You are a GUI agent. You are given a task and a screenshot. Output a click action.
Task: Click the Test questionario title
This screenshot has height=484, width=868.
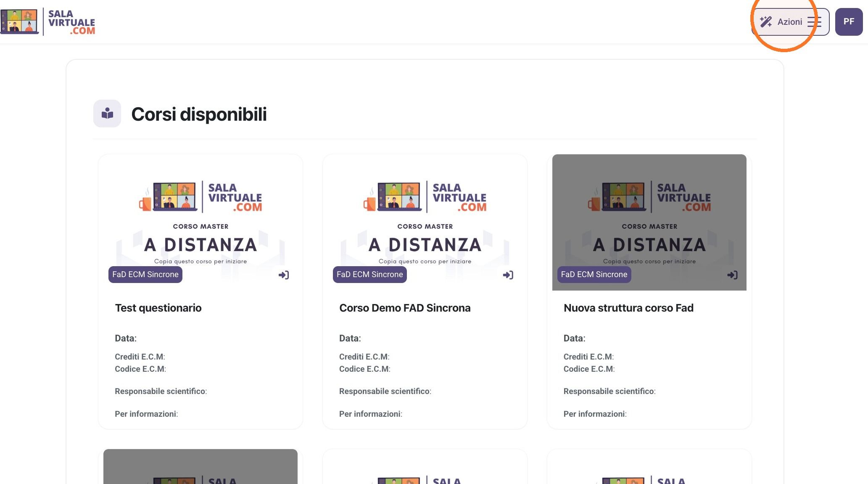pyautogui.click(x=158, y=308)
